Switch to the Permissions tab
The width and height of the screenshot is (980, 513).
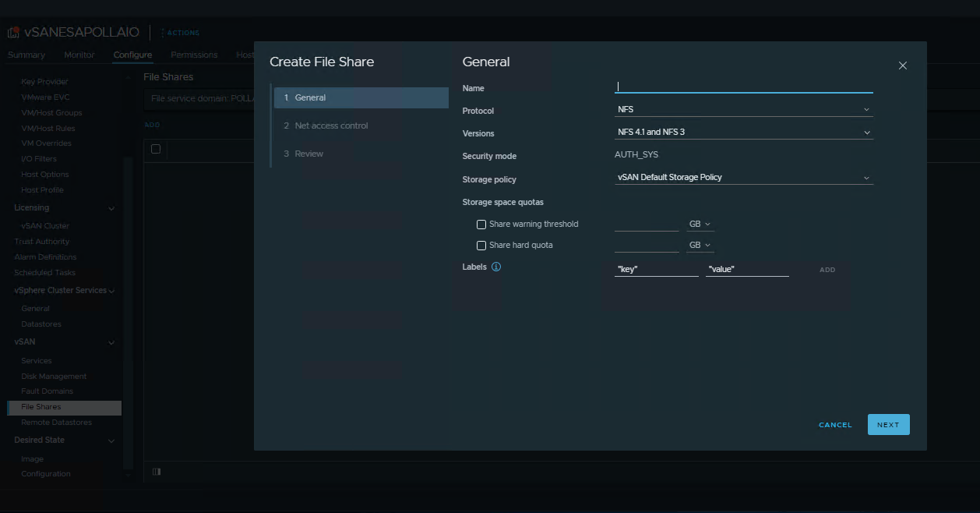coord(194,55)
